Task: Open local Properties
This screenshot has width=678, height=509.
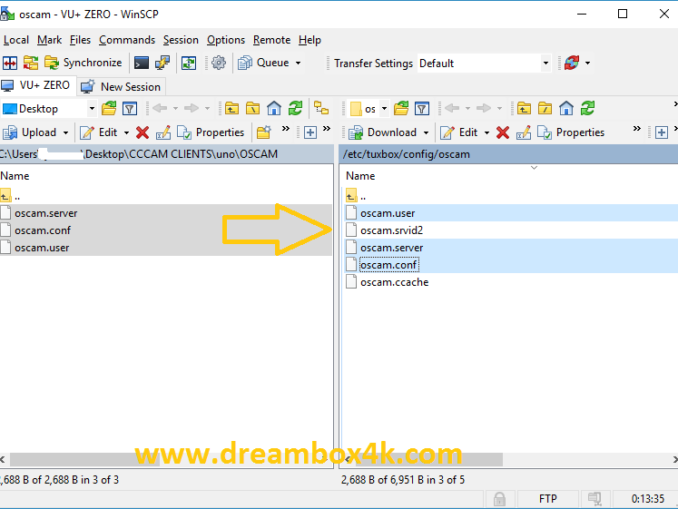Action: [211, 132]
